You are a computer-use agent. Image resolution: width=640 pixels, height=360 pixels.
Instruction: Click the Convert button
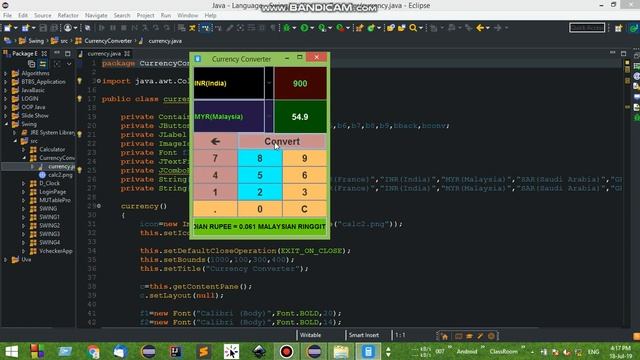(x=282, y=141)
